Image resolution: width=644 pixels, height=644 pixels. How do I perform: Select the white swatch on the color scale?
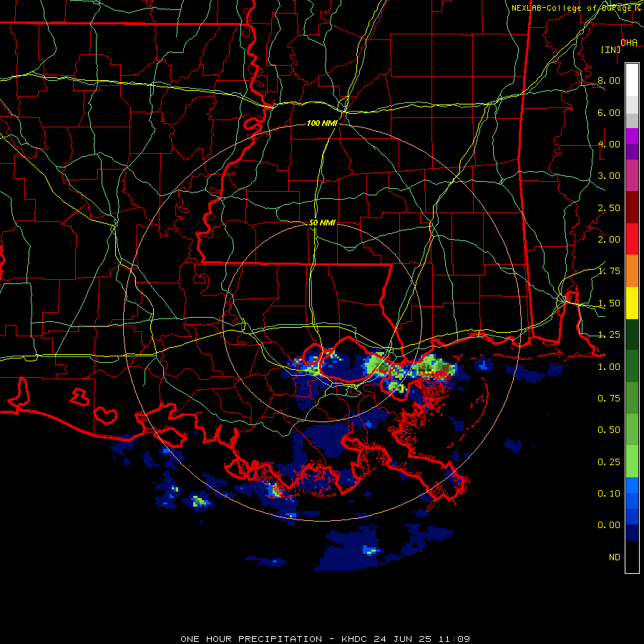point(632,80)
